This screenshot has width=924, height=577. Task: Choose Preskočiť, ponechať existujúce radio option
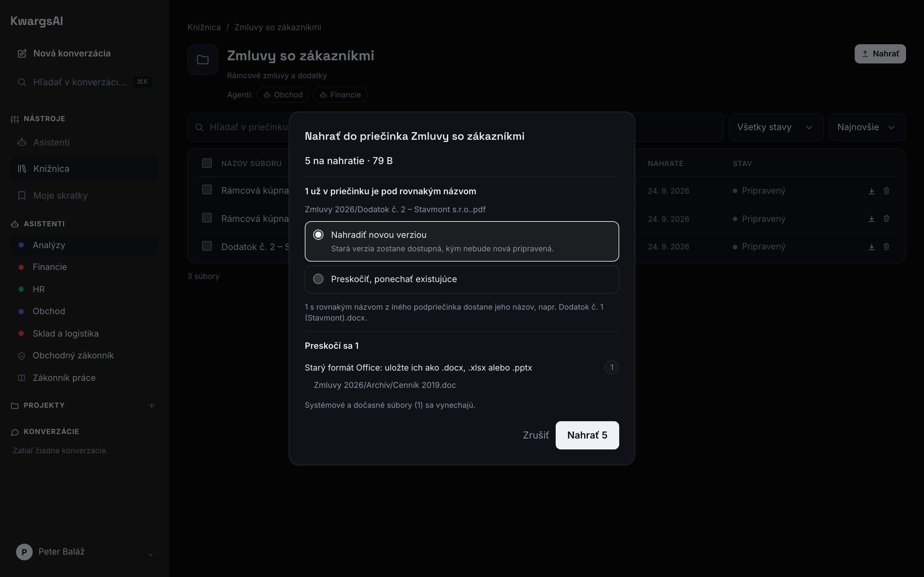(x=462, y=279)
